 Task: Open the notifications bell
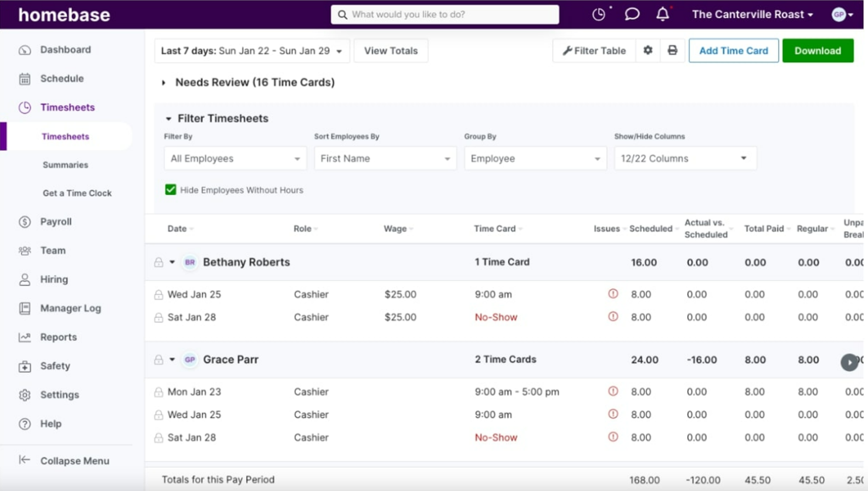pyautogui.click(x=663, y=14)
